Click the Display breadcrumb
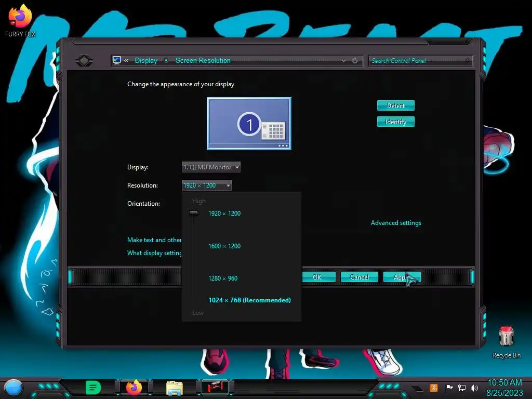Image resolution: width=532 pixels, height=399 pixels. point(146,60)
